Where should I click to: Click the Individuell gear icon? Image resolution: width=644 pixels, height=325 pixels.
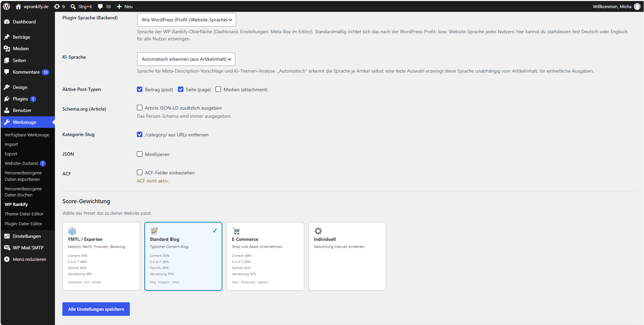(318, 231)
